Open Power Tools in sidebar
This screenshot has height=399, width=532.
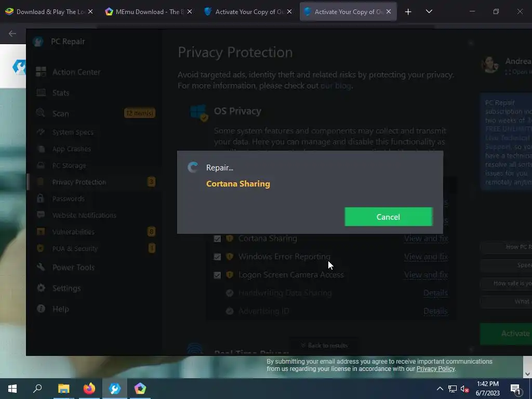pos(73,268)
